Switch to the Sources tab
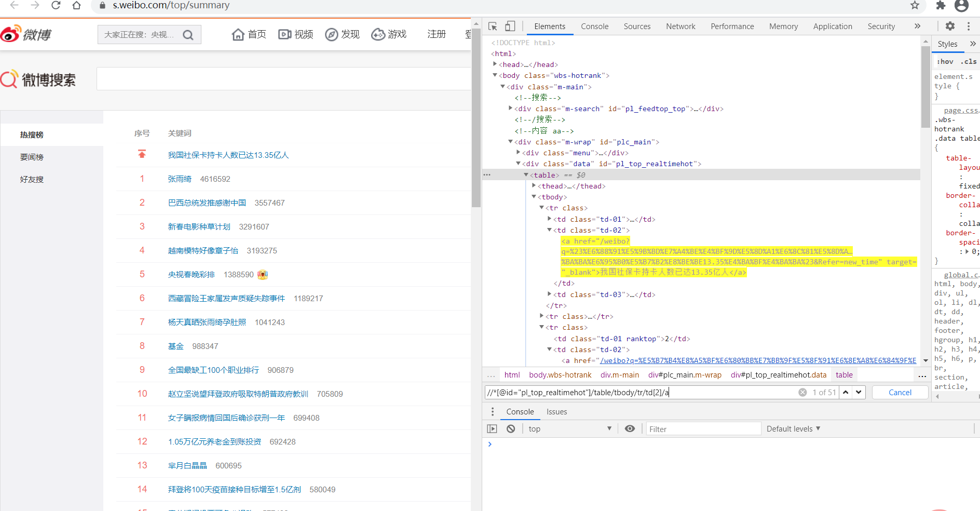The width and height of the screenshot is (980, 511). [637, 26]
